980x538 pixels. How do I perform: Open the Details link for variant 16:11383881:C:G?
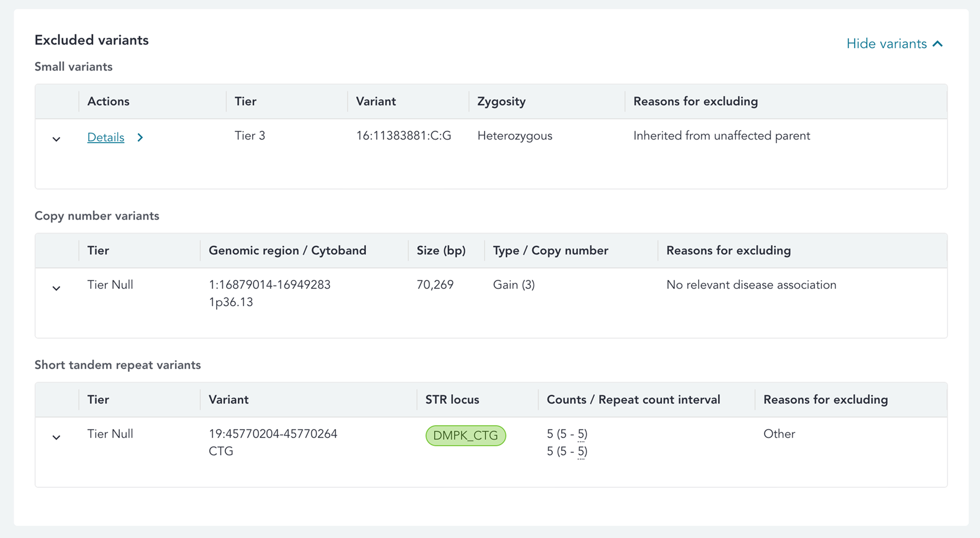point(106,137)
